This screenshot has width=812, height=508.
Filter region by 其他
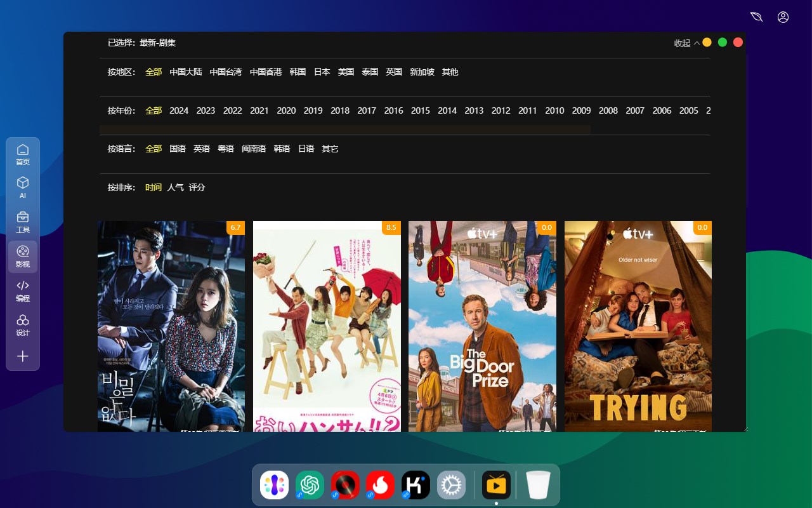pyautogui.click(x=450, y=72)
